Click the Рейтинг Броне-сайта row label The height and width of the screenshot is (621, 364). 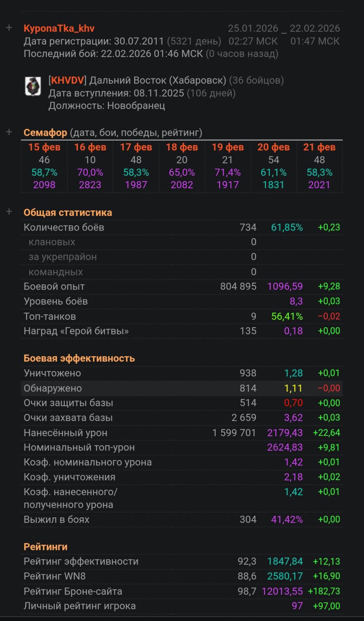[73, 592]
